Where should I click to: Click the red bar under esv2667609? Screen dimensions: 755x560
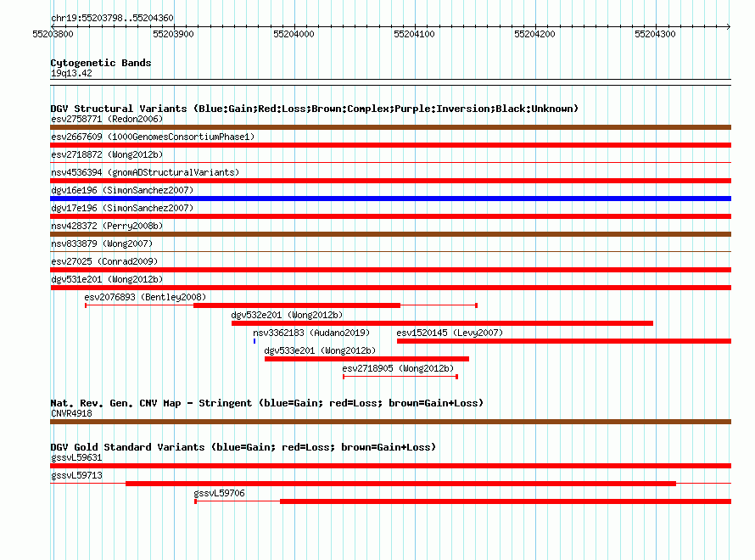pyautogui.click(x=390, y=145)
